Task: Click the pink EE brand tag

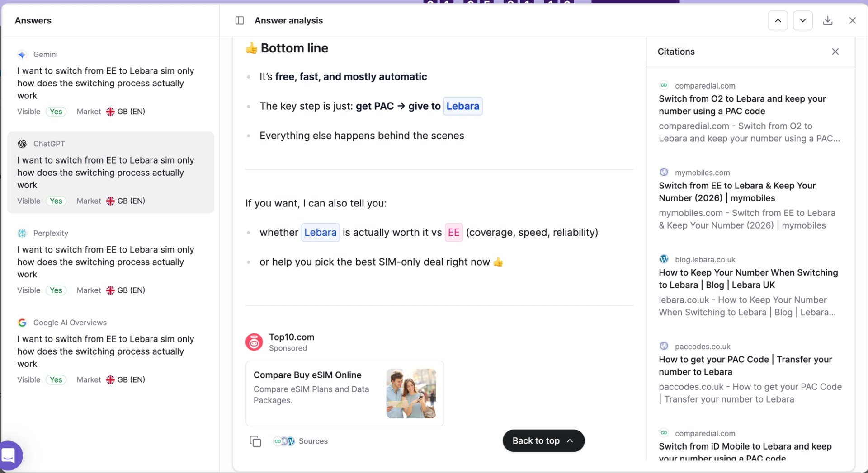Action: 453,232
